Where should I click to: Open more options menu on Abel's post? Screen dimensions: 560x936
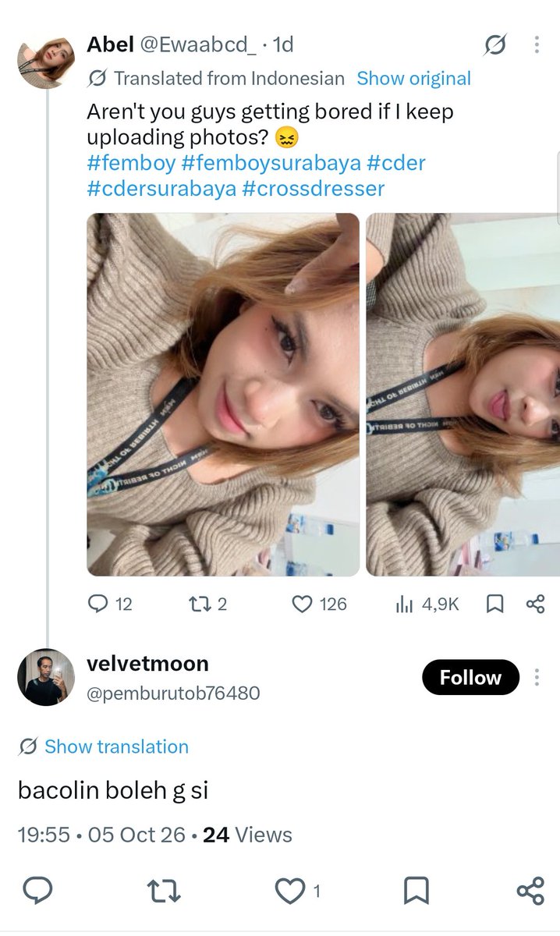coord(537,46)
